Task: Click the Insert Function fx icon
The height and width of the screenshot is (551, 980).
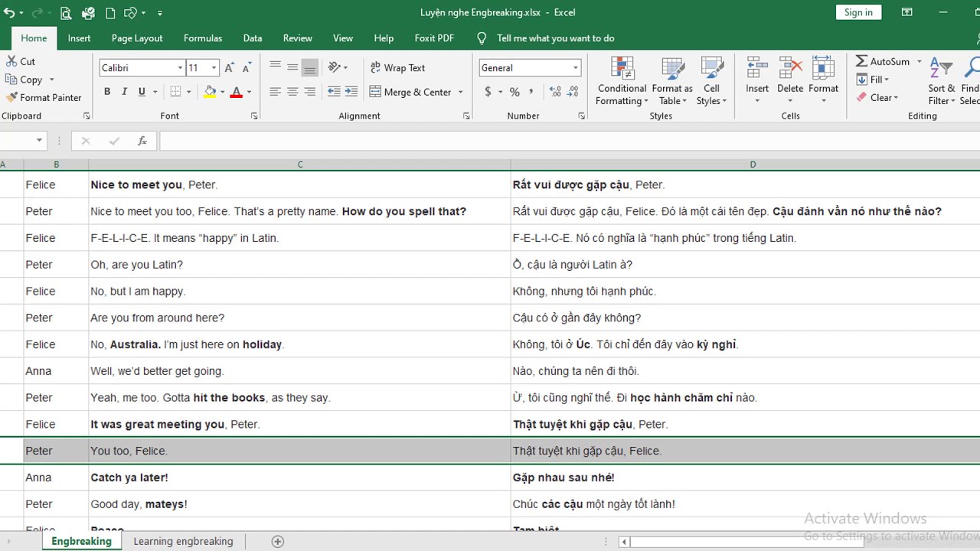Action: pyautogui.click(x=142, y=141)
